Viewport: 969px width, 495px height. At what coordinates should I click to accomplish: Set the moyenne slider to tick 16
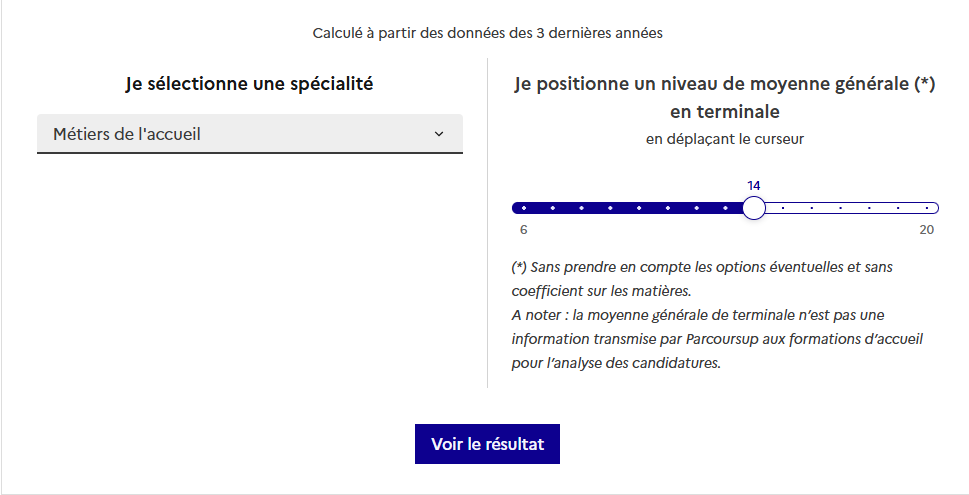point(812,208)
